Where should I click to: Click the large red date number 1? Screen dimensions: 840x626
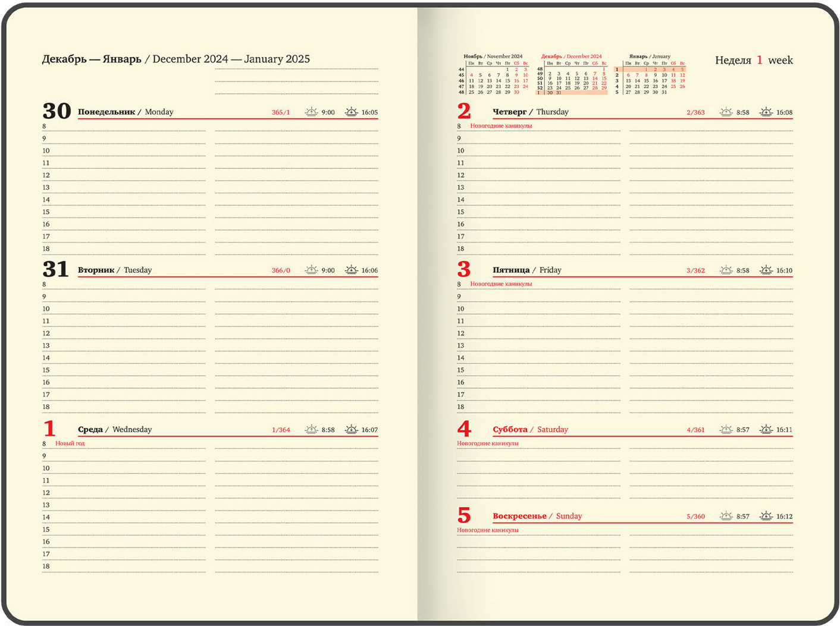(49, 429)
